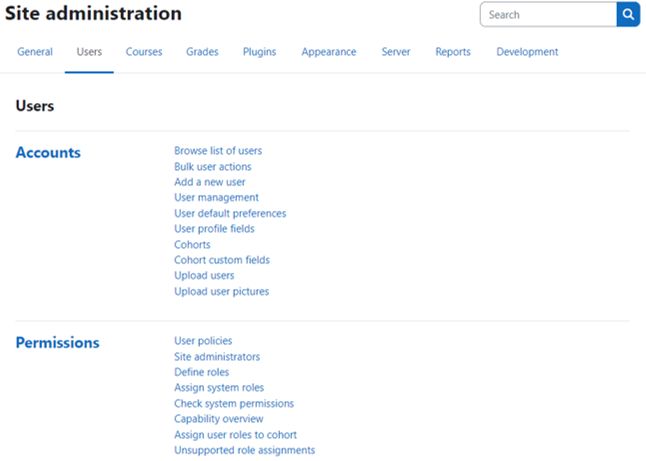The image size is (646, 461).
Task: Open Upload users page
Action: tap(204, 276)
